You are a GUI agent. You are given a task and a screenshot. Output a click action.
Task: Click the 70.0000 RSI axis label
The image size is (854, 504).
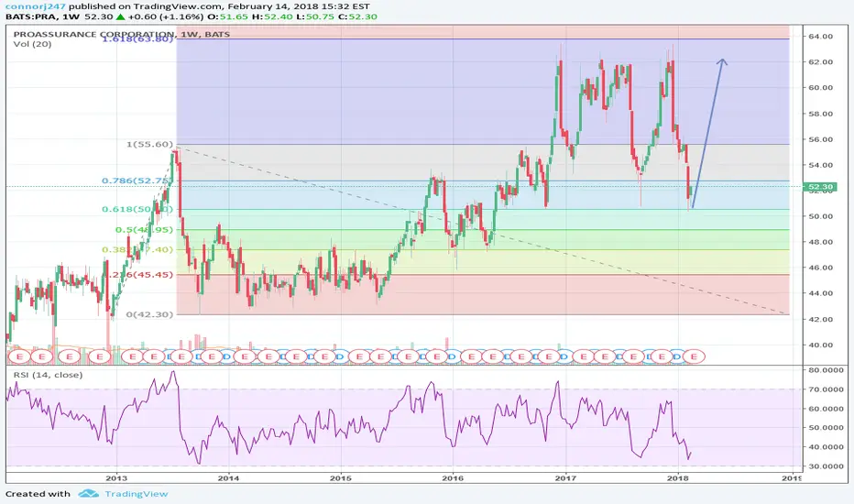pos(826,389)
